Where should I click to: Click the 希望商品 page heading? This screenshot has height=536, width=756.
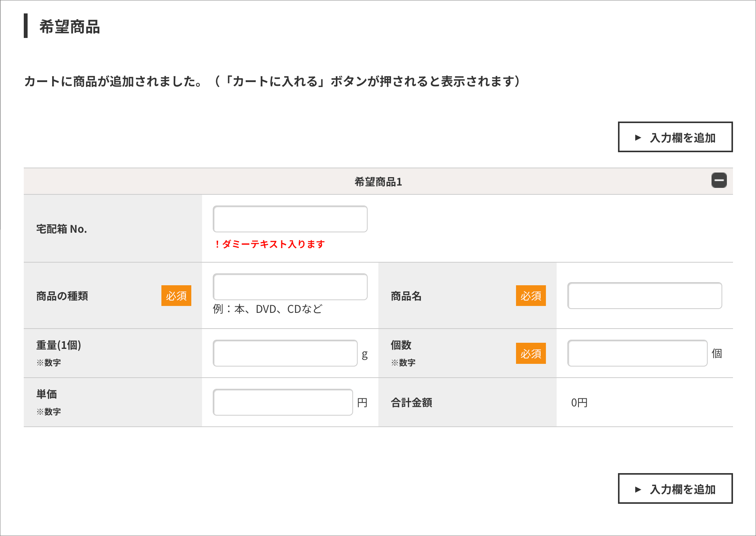tap(69, 27)
